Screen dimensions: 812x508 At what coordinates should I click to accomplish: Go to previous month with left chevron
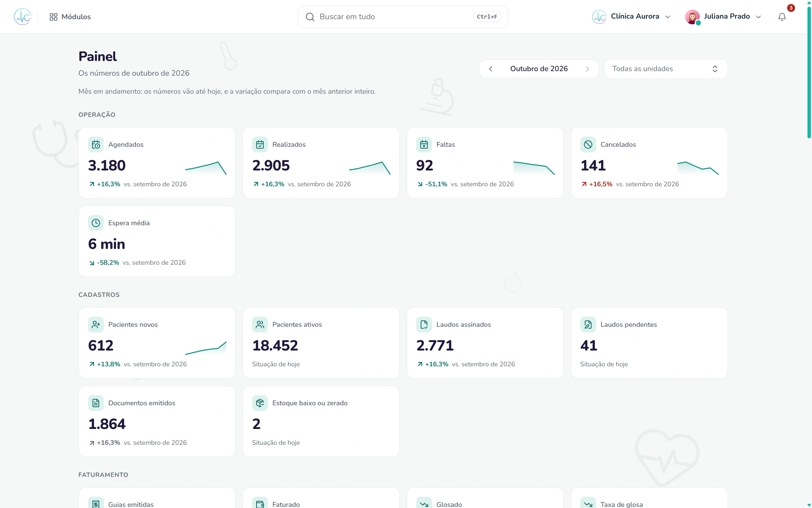491,69
